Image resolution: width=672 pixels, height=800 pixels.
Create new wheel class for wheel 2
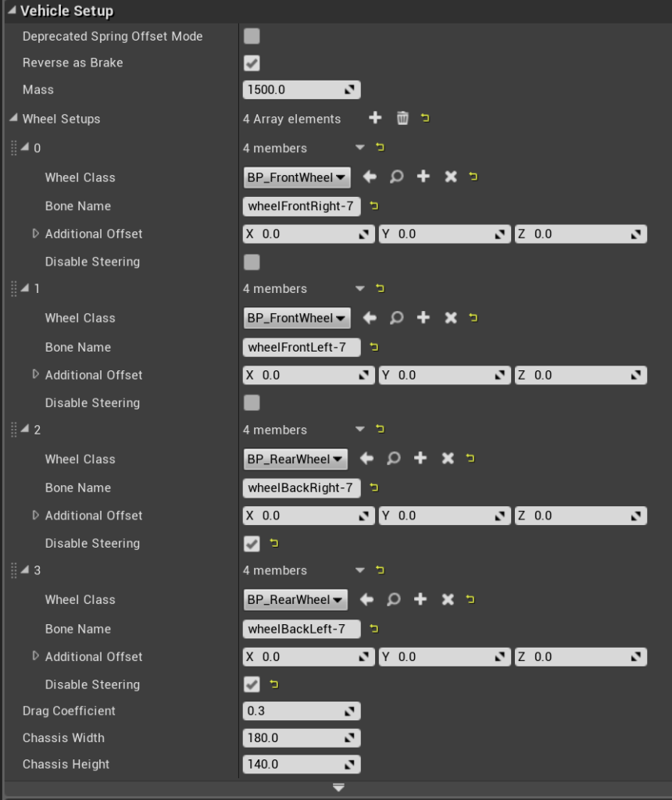click(420, 459)
